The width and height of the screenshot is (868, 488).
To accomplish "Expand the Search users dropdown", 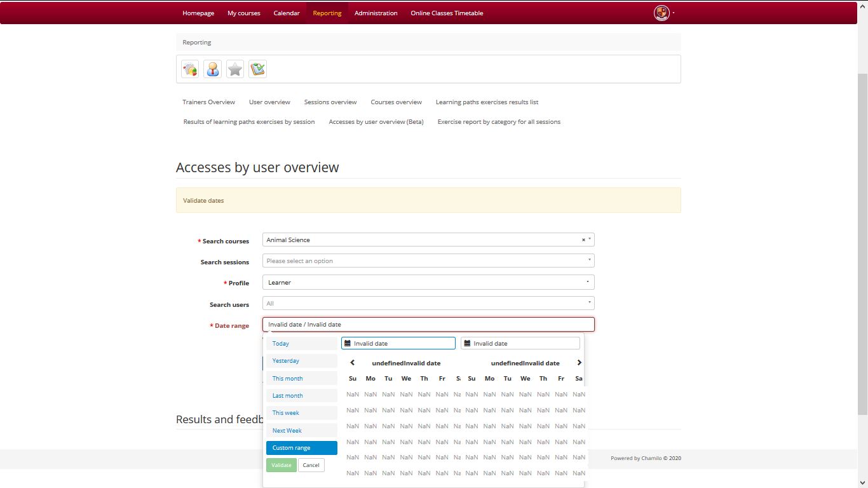I will click(428, 302).
